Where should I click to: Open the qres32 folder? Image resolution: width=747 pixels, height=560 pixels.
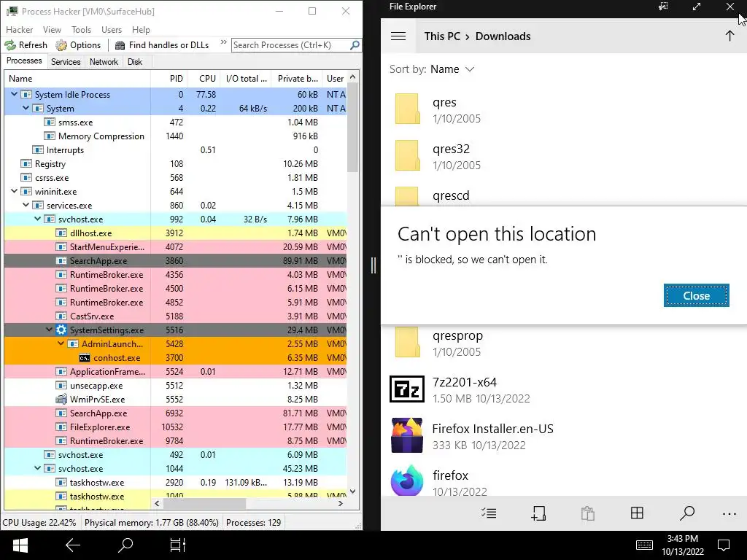pos(564,156)
